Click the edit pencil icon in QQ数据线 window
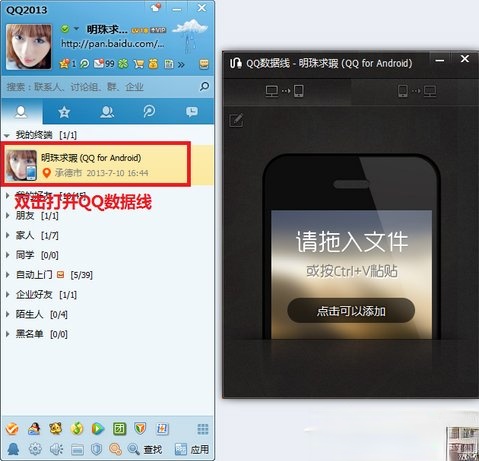The width and height of the screenshot is (479, 461). (237, 120)
